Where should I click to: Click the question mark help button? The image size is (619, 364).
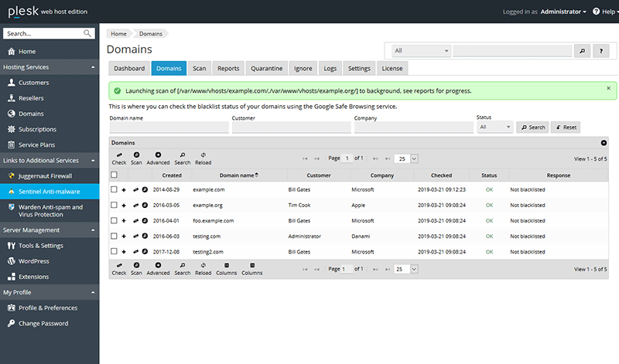601,50
